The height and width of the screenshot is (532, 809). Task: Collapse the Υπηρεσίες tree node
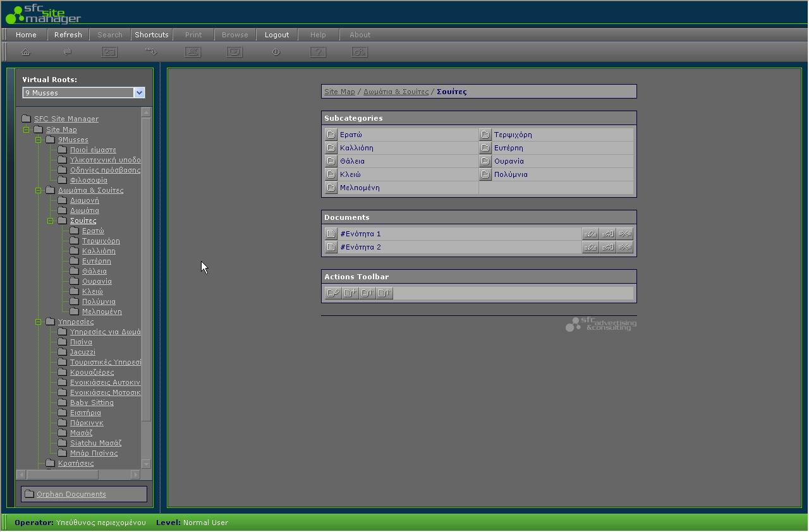coord(38,322)
